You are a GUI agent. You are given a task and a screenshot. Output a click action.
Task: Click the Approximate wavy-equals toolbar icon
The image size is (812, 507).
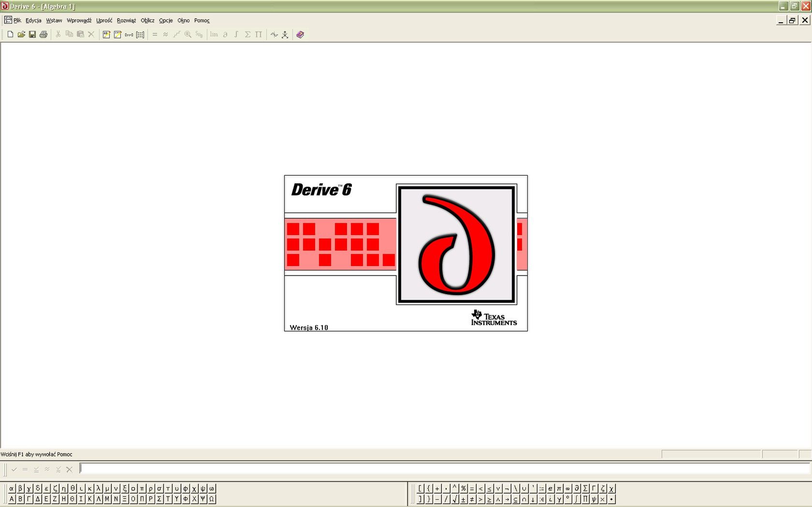tap(166, 34)
